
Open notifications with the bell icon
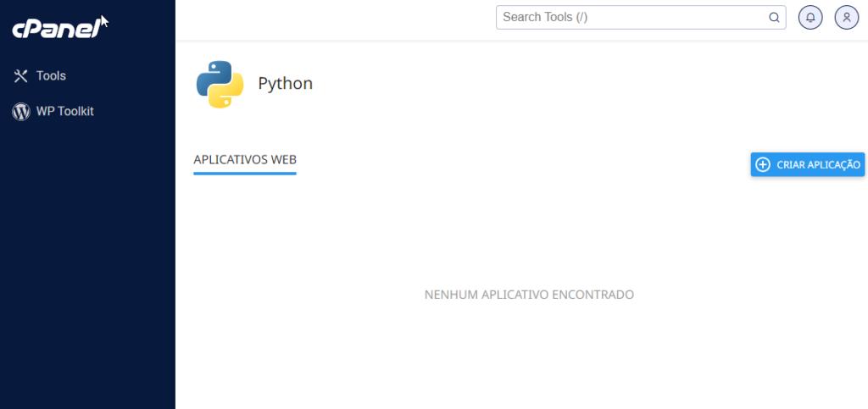[x=810, y=17]
